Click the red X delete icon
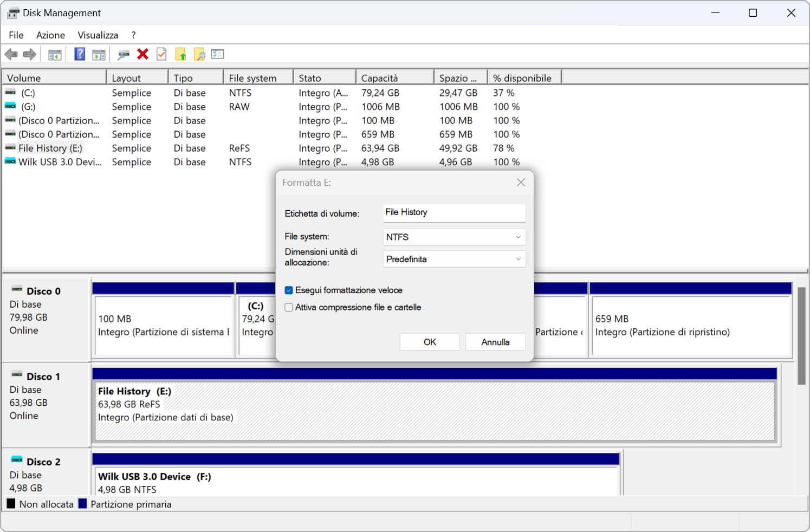Screen dimensions: 810x532 point(143,54)
